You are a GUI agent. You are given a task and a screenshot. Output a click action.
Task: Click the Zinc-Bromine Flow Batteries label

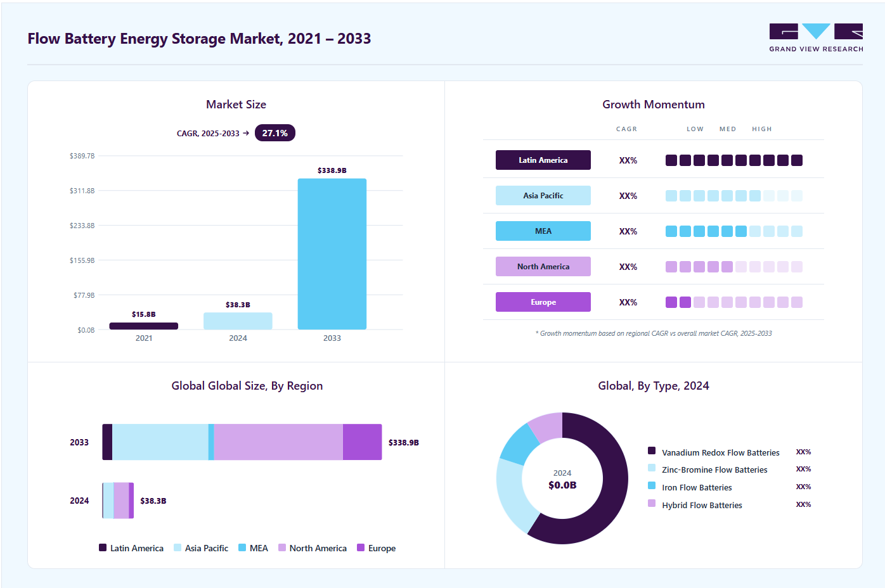point(714,470)
